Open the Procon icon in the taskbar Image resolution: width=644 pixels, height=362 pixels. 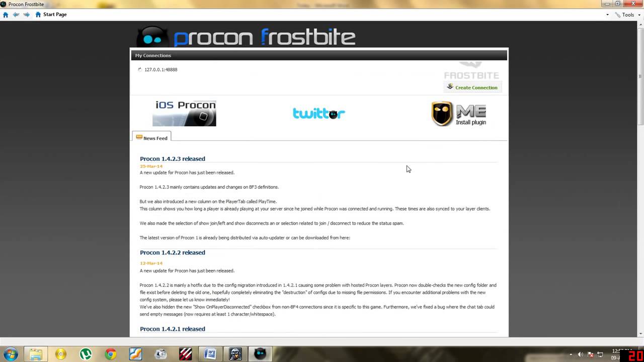pyautogui.click(x=260, y=354)
